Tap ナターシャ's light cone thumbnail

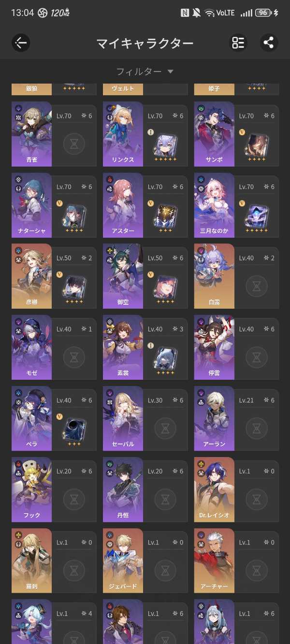[x=74, y=215]
